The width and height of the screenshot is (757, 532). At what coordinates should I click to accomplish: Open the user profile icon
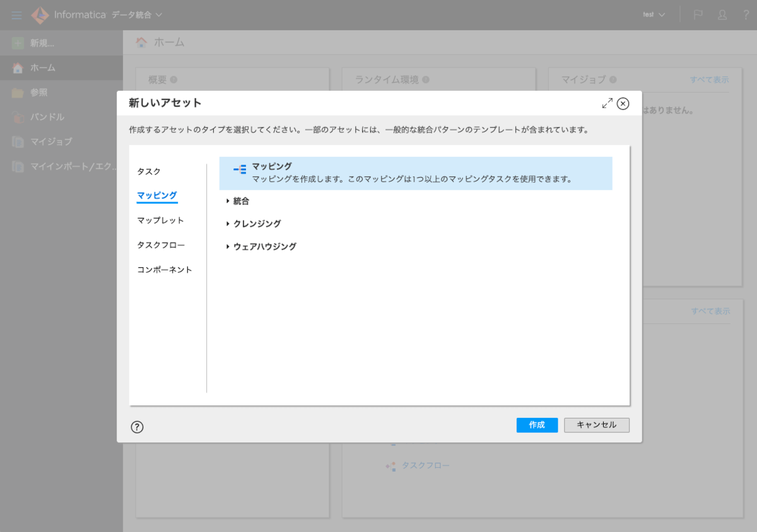pyautogui.click(x=722, y=15)
